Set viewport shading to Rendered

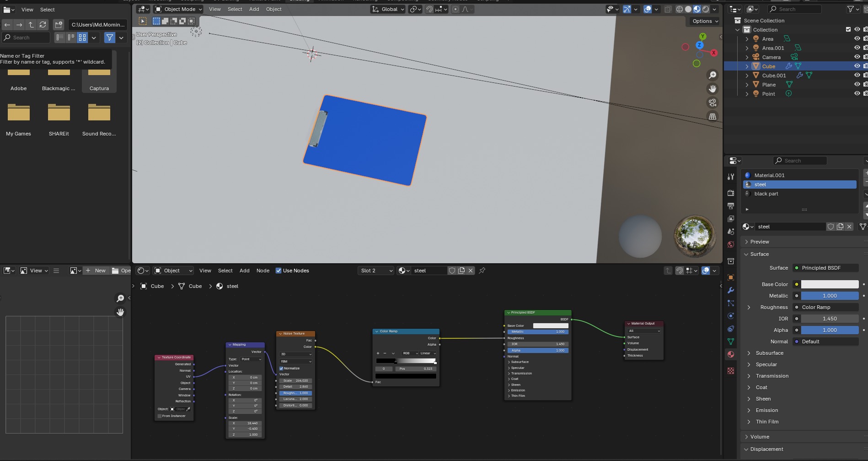(706, 9)
